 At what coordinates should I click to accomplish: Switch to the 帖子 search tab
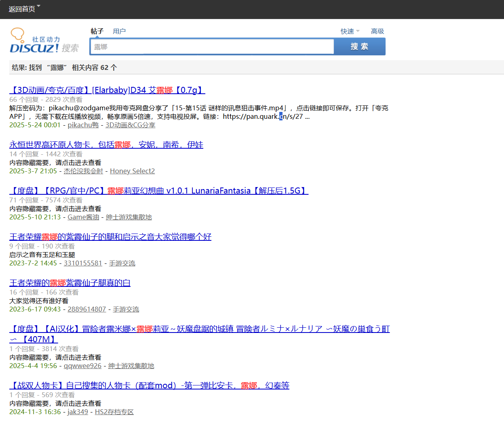click(97, 31)
